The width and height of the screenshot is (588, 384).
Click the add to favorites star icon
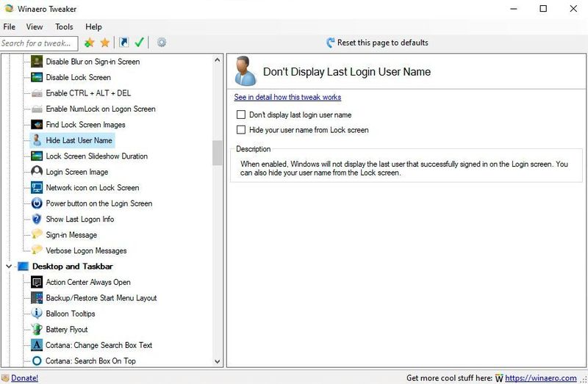pos(89,43)
